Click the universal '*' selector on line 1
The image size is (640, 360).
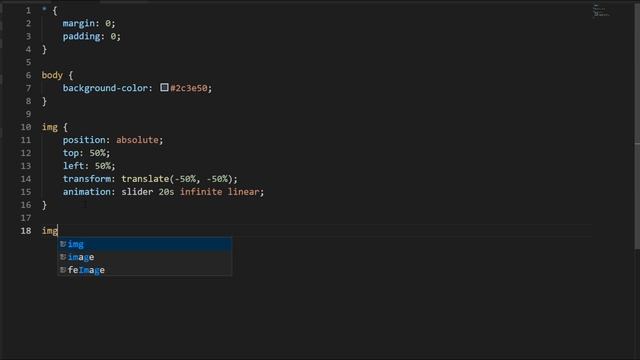44,9
